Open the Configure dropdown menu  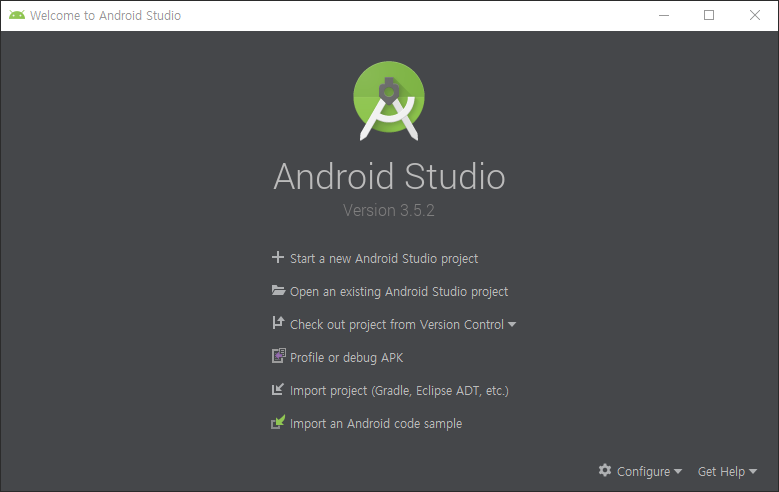click(x=640, y=471)
